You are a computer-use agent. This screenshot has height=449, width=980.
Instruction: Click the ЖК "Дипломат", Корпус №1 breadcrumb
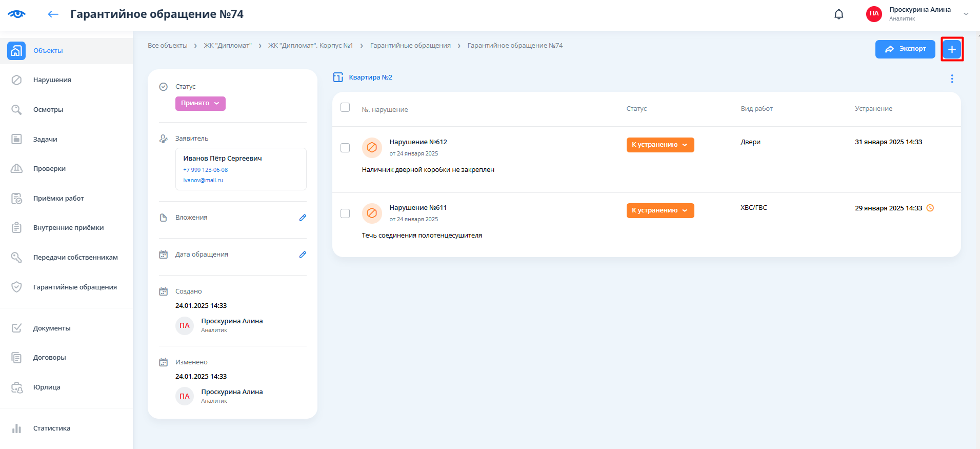click(x=310, y=46)
